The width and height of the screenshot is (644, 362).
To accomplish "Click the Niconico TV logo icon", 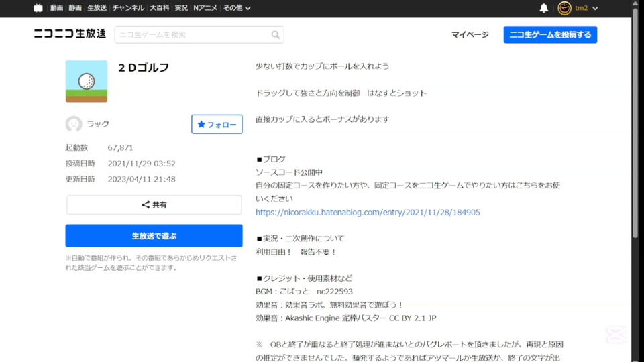I will tap(38, 8).
